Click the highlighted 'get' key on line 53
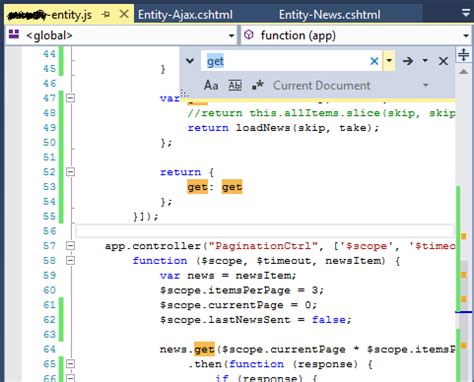The height and width of the screenshot is (382, 474). pos(197,187)
